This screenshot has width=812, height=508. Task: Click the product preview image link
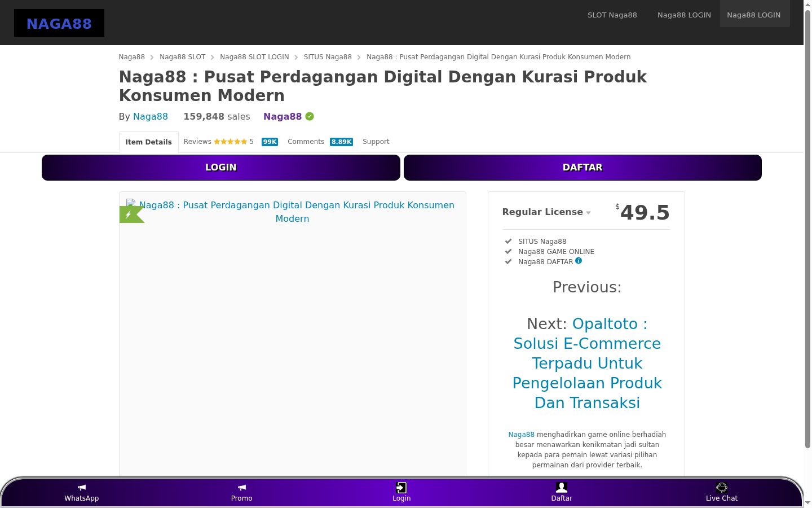tap(293, 212)
